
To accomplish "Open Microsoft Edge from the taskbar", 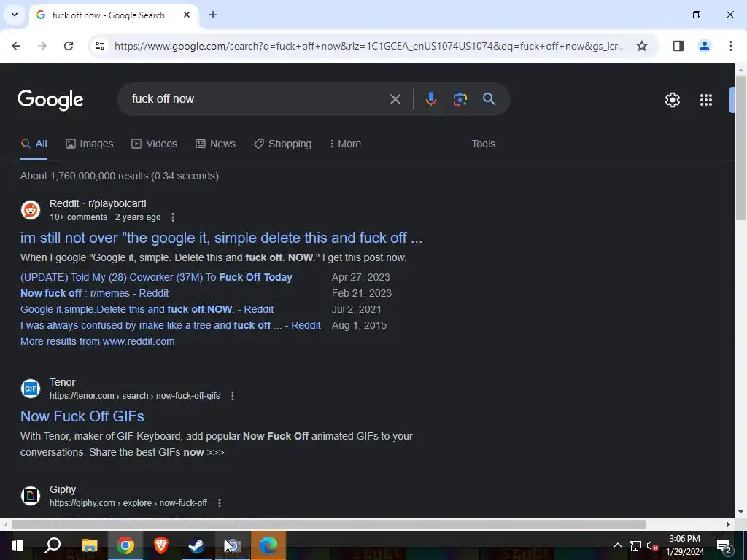I will [268, 545].
